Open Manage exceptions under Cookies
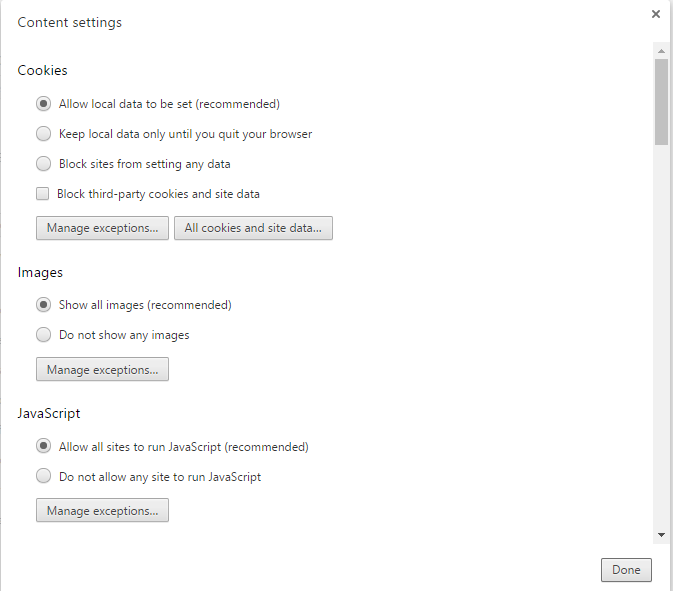 click(x=102, y=228)
